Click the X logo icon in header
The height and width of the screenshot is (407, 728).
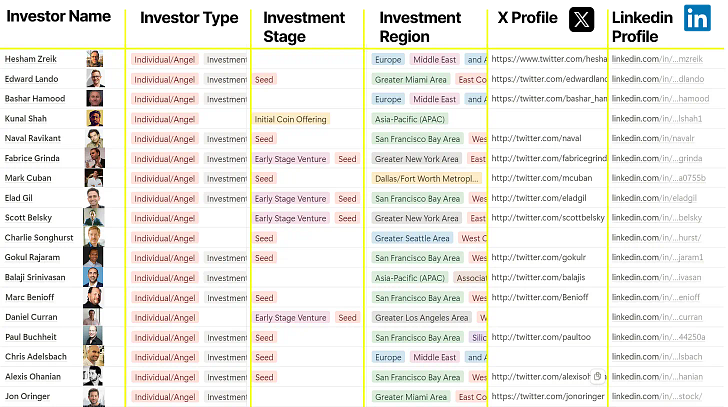(581, 19)
